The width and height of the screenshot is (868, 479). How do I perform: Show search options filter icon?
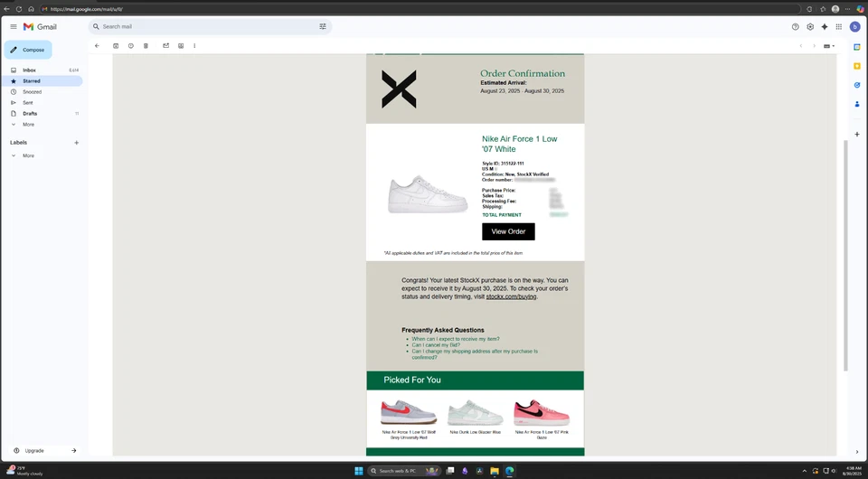coord(323,26)
